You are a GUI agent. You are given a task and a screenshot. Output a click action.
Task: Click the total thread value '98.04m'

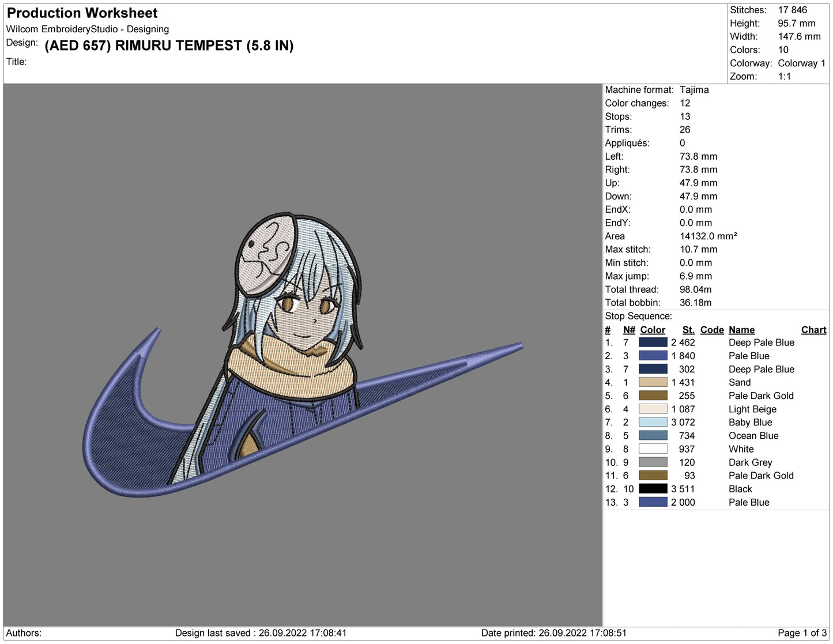[696, 289]
